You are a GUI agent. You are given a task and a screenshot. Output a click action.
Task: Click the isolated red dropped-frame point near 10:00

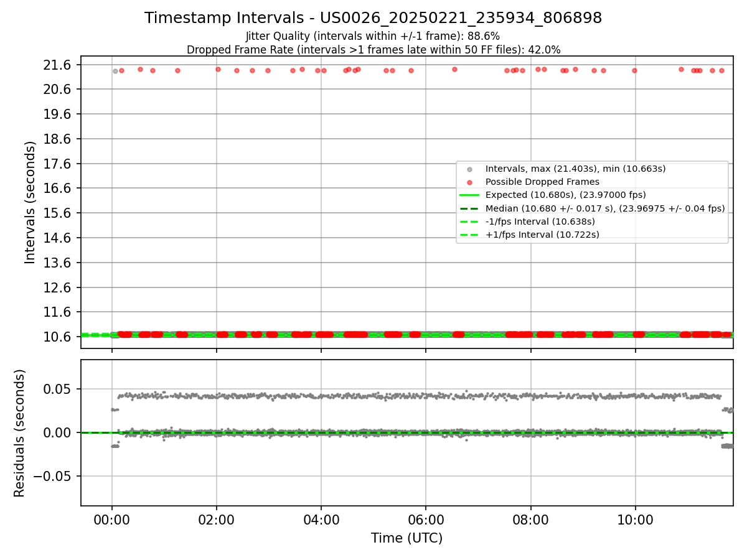coord(634,70)
